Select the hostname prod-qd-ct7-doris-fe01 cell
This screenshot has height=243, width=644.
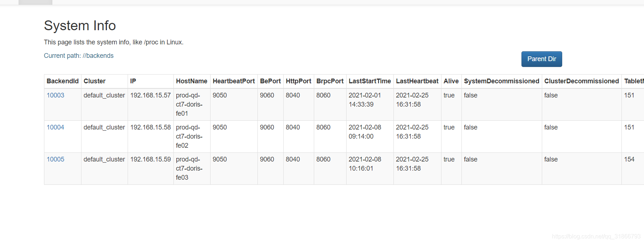pos(192,104)
